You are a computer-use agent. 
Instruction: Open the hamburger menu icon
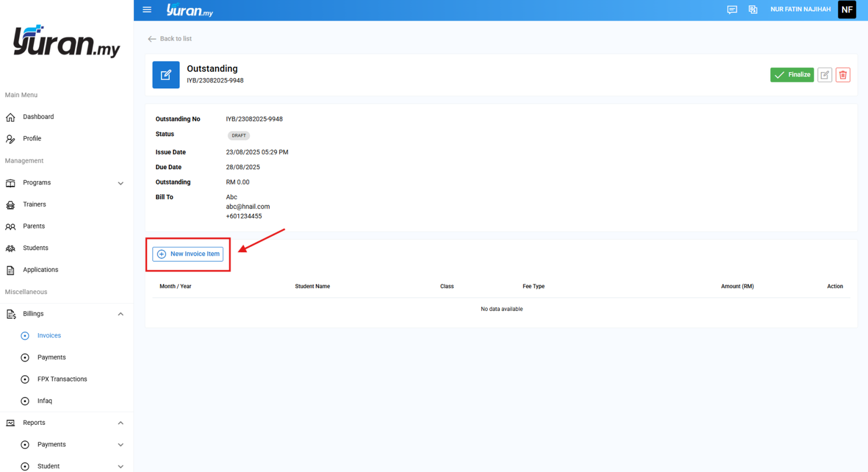pyautogui.click(x=147, y=10)
